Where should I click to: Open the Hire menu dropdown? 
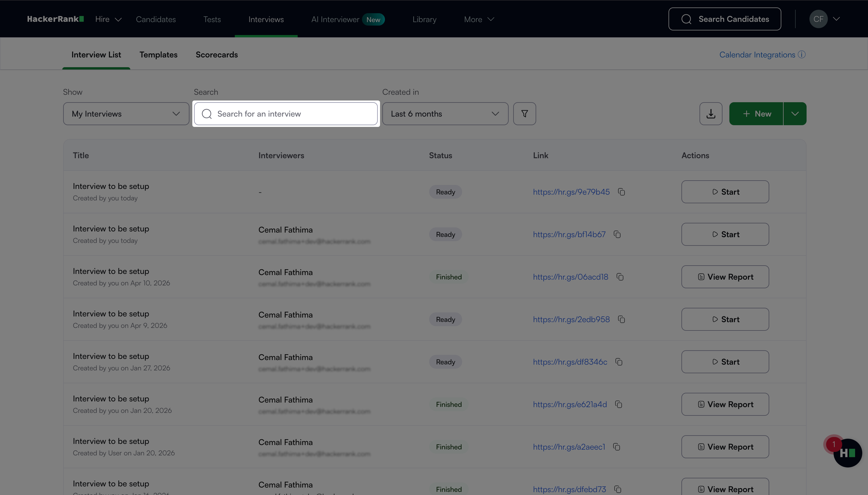[108, 19]
